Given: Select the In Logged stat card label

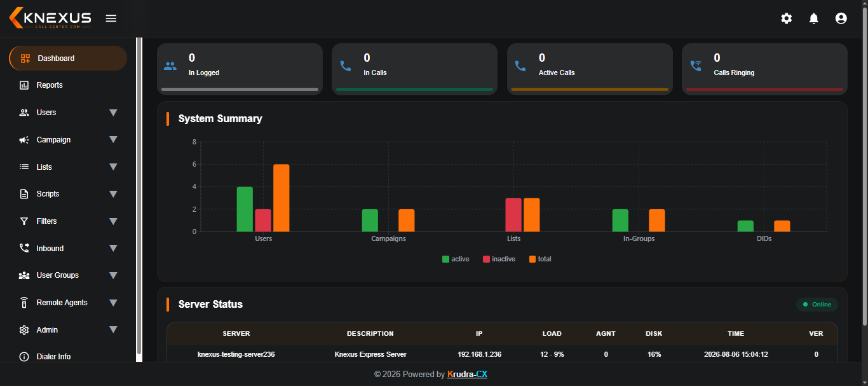Looking at the screenshot, I should pos(204,72).
